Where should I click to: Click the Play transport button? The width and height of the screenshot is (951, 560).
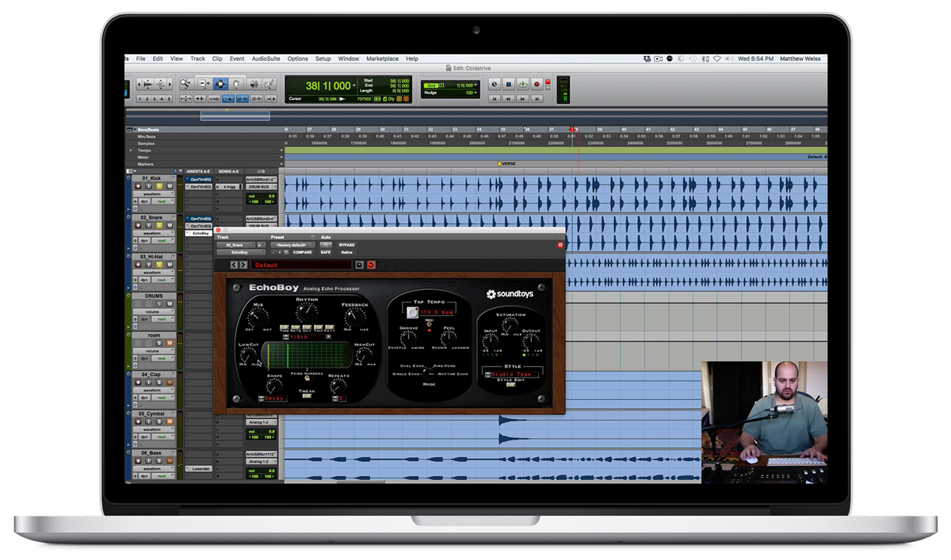pos(522,84)
